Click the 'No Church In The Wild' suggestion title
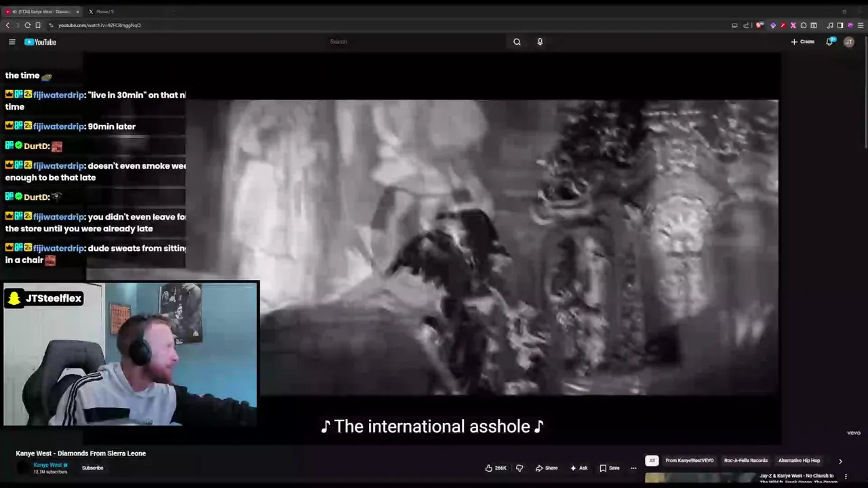868x488 pixels. click(x=797, y=479)
